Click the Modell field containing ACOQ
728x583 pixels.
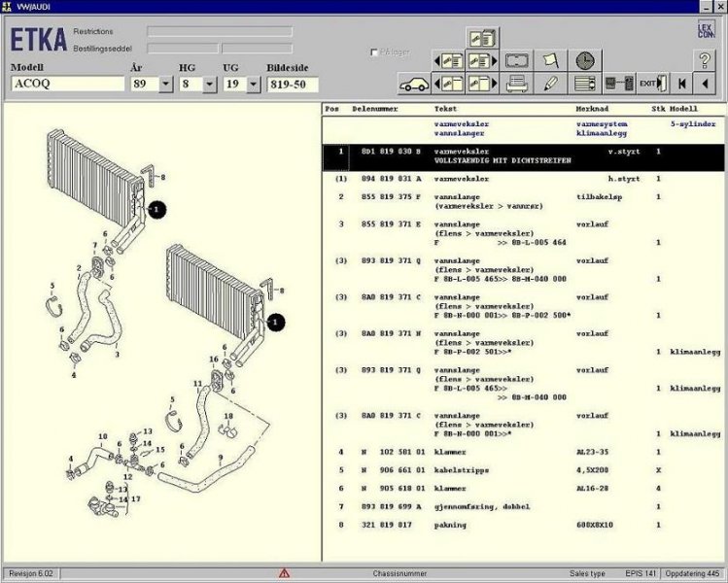[67, 85]
